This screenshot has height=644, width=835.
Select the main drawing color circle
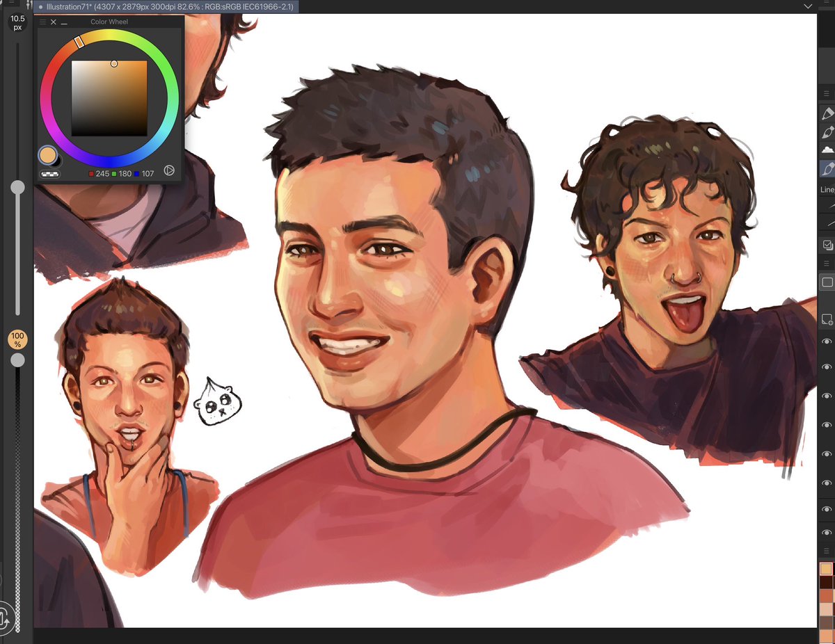coord(47,155)
